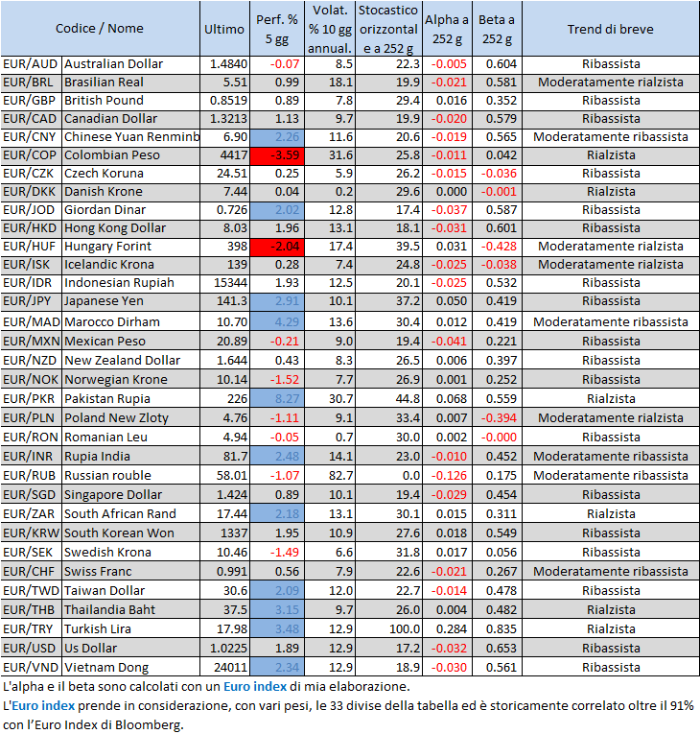Screen dimensions: 700x734
Task: Click the blue 2.26 cell for EUR/CNY
Action: [x=277, y=137]
